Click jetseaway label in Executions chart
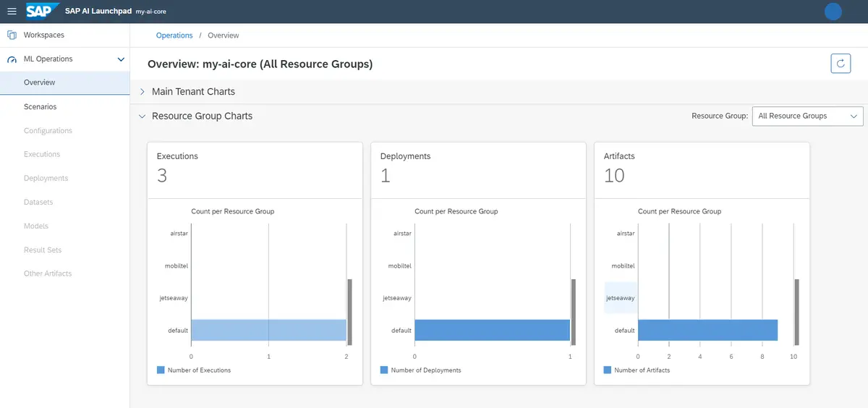 pos(174,298)
